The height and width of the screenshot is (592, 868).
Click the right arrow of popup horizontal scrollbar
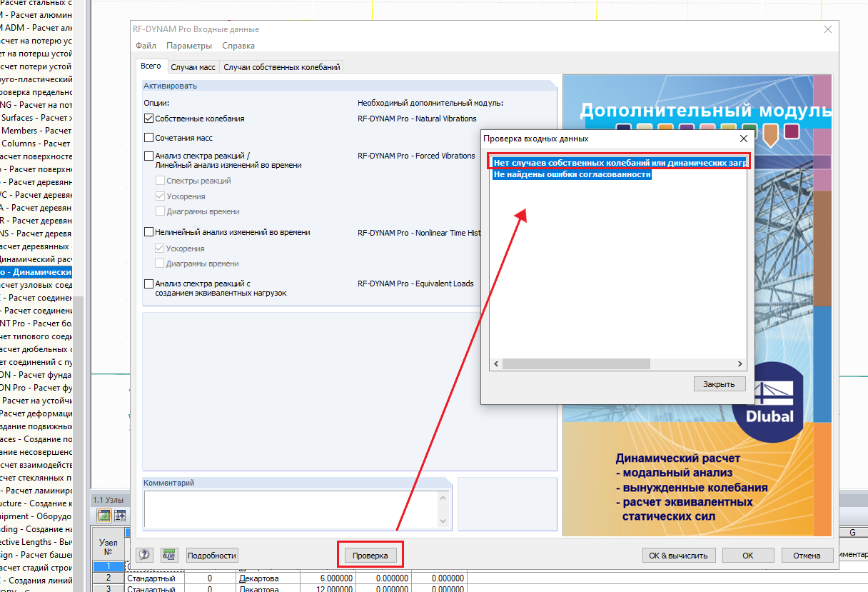coord(742,363)
